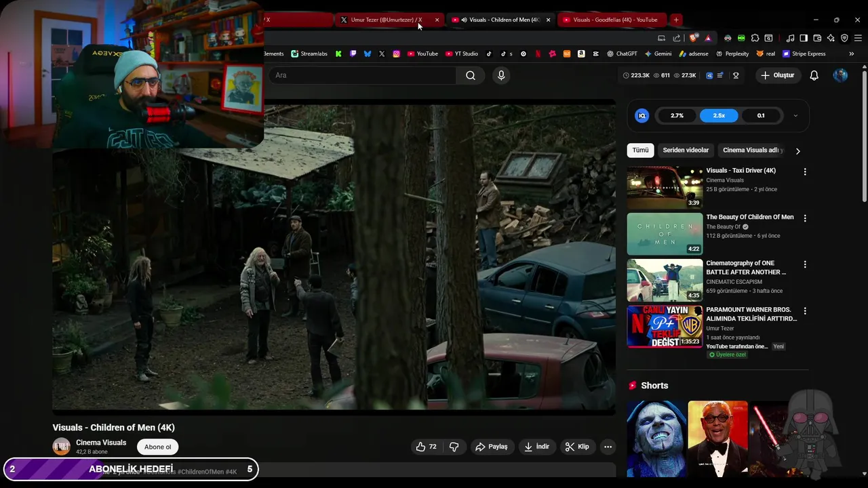The width and height of the screenshot is (868, 488).
Task: Open the Instagram bookmark icon
Action: tap(397, 54)
